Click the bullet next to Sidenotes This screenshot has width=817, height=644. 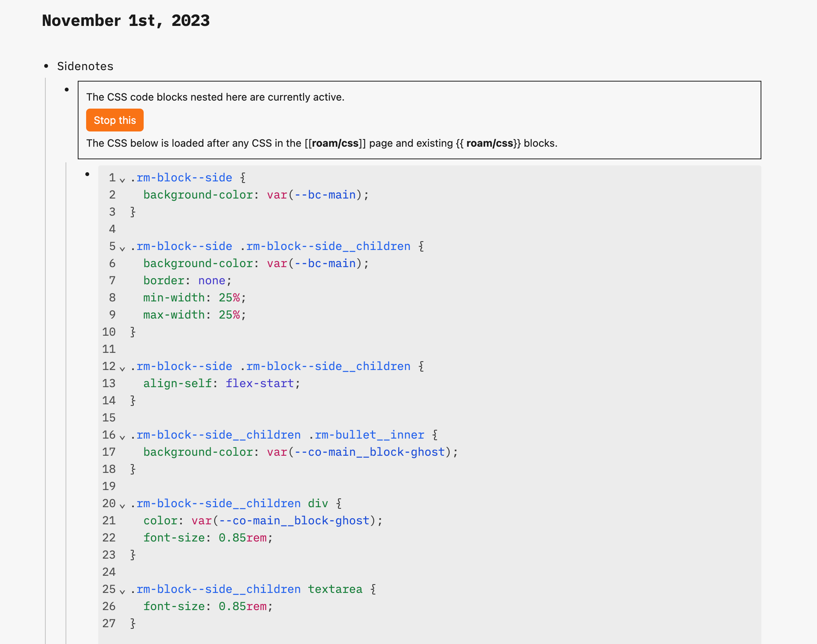click(46, 66)
